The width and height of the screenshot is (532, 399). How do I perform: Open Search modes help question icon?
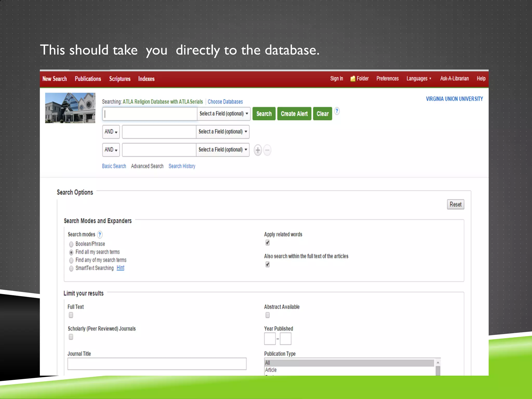(x=100, y=235)
